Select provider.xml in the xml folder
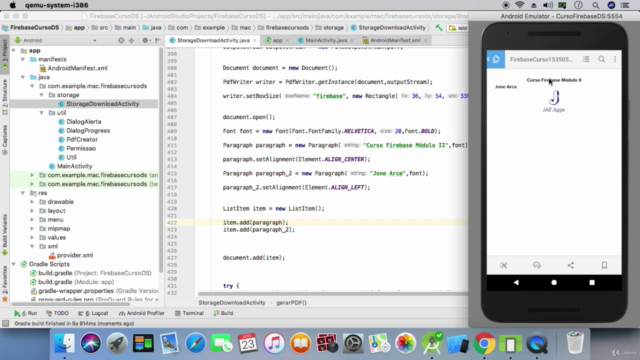Image resolution: width=640 pixels, height=360 pixels. click(75, 255)
